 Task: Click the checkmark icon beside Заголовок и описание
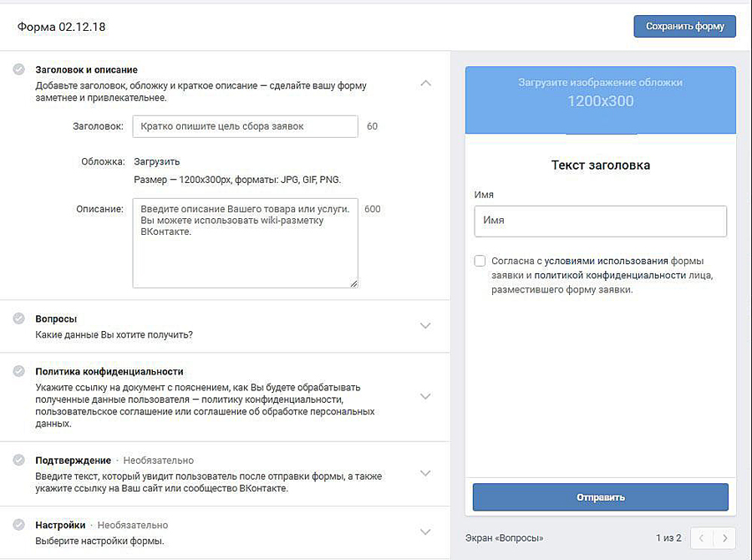(x=18, y=69)
